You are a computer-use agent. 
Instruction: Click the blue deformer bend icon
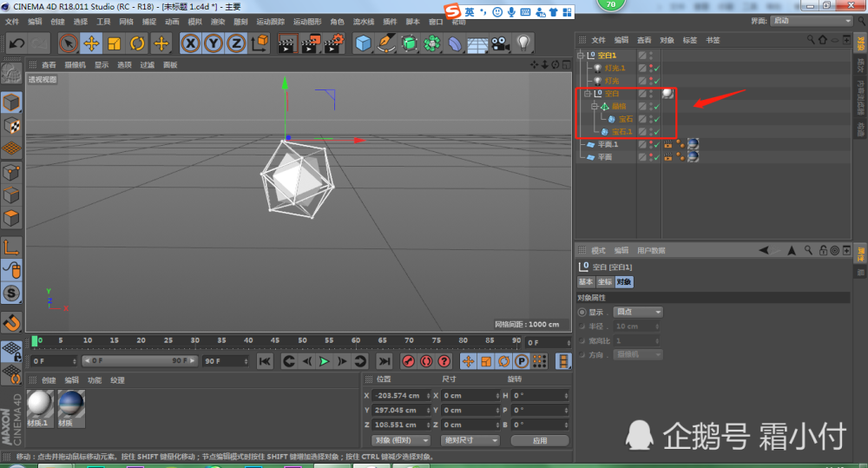coord(455,43)
